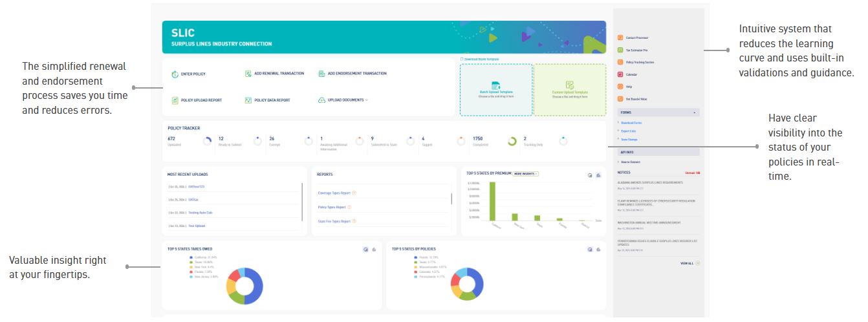The image size is (868, 322).
Task: Open the Download Forms link
Action: click(632, 122)
